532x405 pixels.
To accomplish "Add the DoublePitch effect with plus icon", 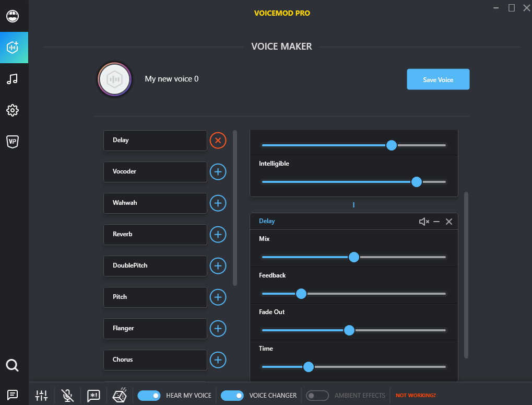I will pyautogui.click(x=218, y=266).
